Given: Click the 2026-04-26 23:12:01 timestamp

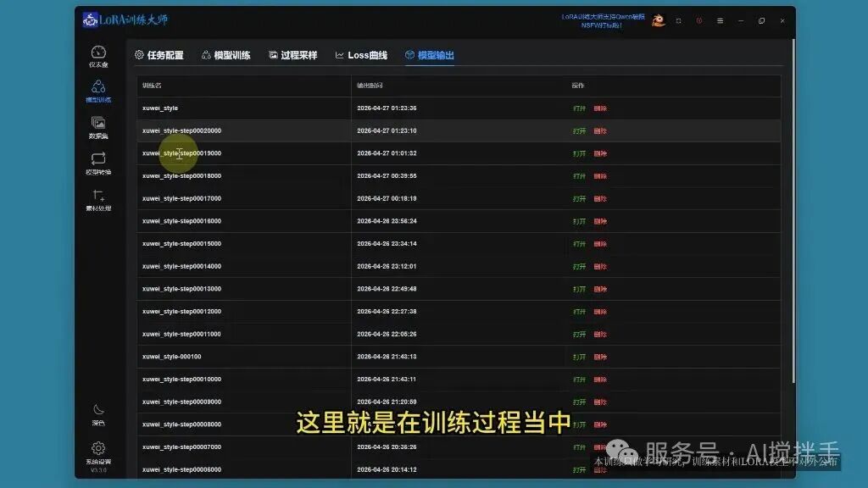Looking at the screenshot, I should (x=387, y=266).
